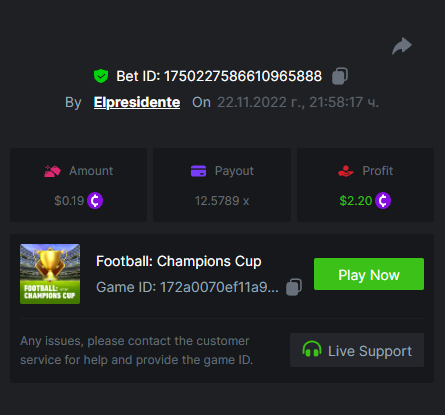The image size is (445, 415).
Task: Open Elpresidente user profile link
Action: 137,102
